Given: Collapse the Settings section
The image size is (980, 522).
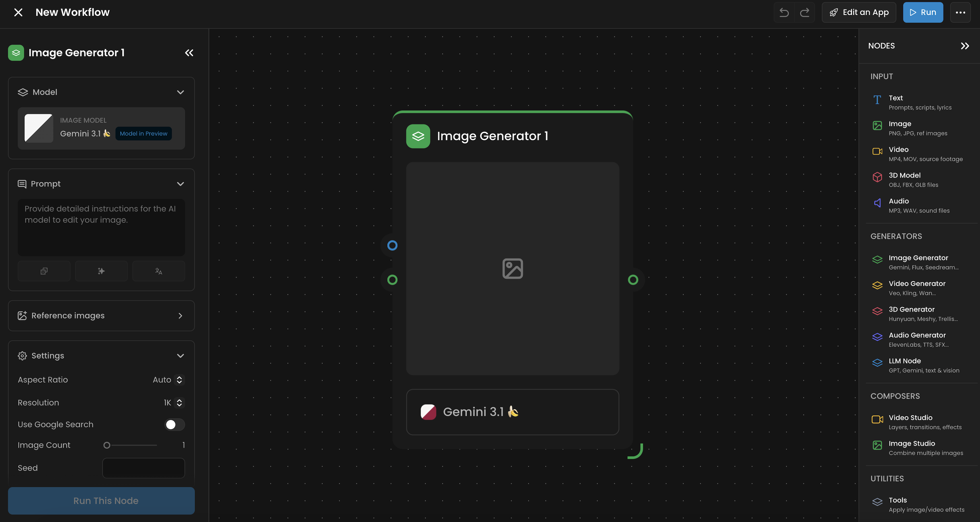Looking at the screenshot, I should click(180, 356).
